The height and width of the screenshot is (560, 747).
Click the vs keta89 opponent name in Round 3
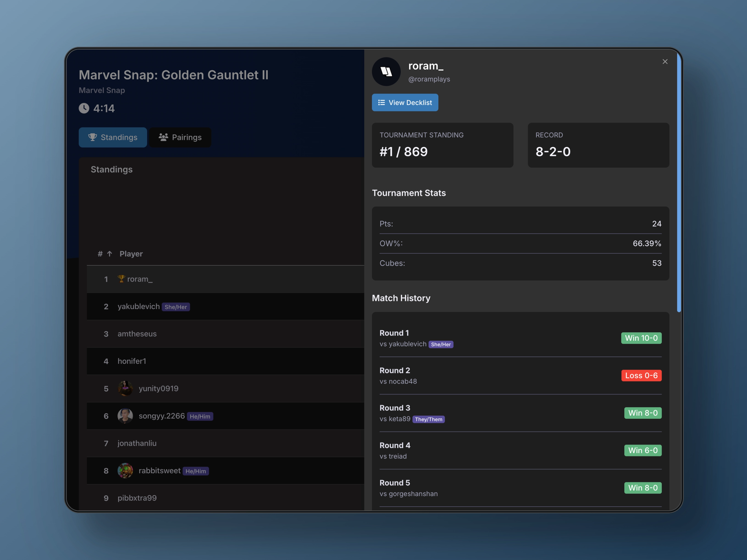click(x=399, y=419)
